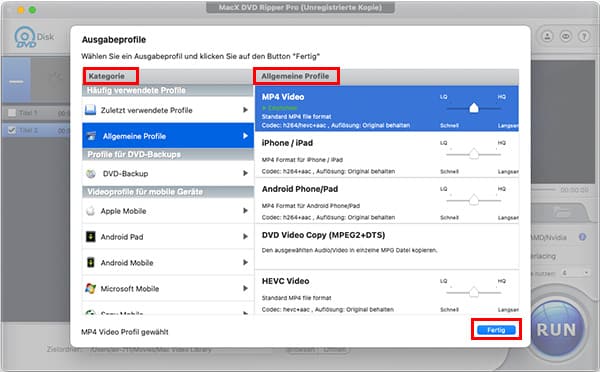The image size is (600, 372).
Task: Click the Zuletzt verwendete Profile icon
Action: (x=90, y=110)
